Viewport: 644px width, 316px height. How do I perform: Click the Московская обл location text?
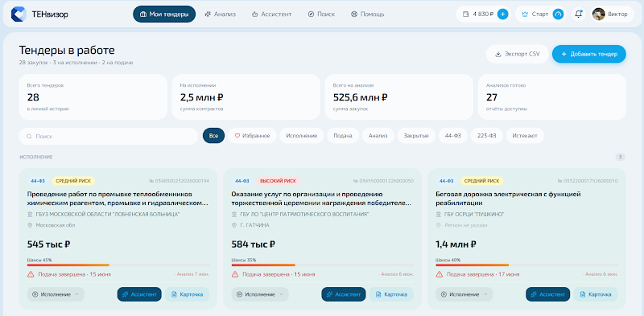pyautogui.click(x=56, y=225)
